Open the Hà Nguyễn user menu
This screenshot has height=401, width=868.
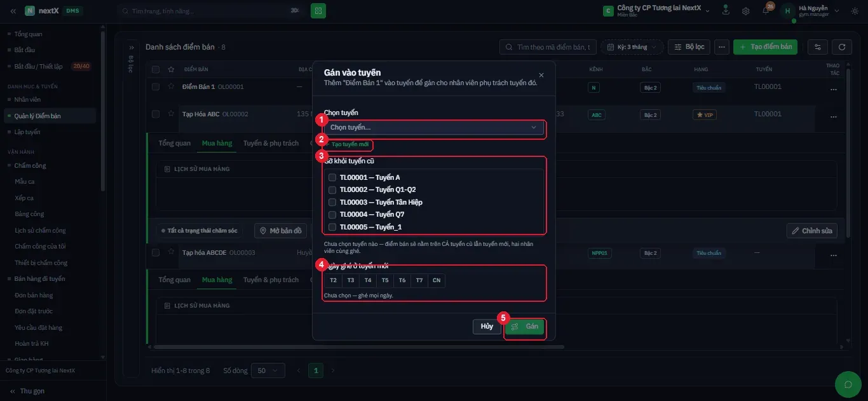click(x=810, y=11)
